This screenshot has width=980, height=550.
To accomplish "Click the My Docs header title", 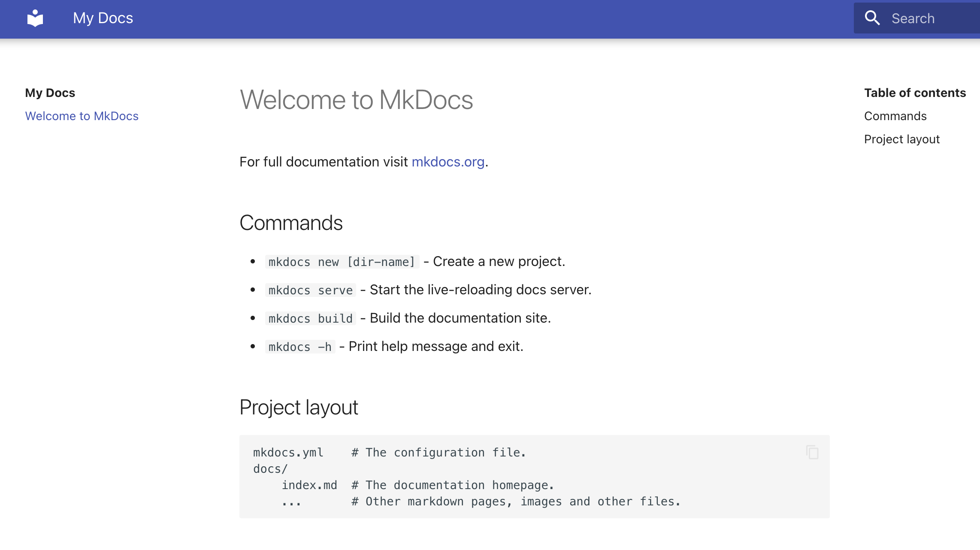I will (103, 18).
